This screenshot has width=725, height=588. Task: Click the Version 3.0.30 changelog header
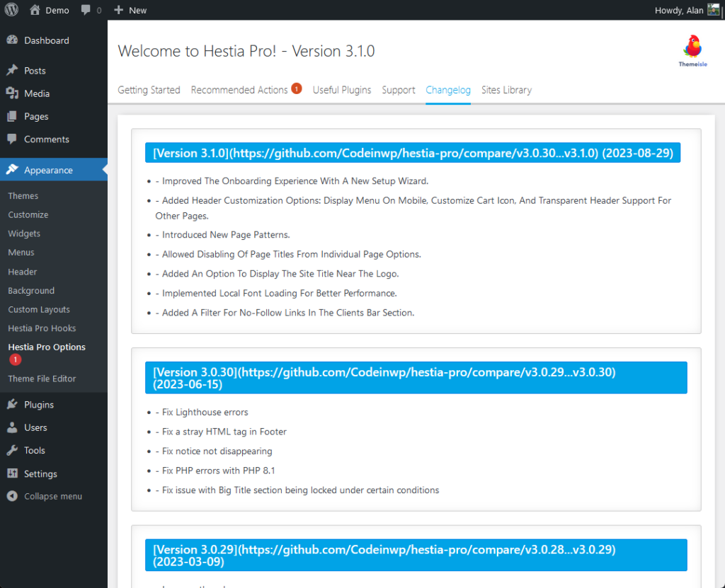(416, 378)
